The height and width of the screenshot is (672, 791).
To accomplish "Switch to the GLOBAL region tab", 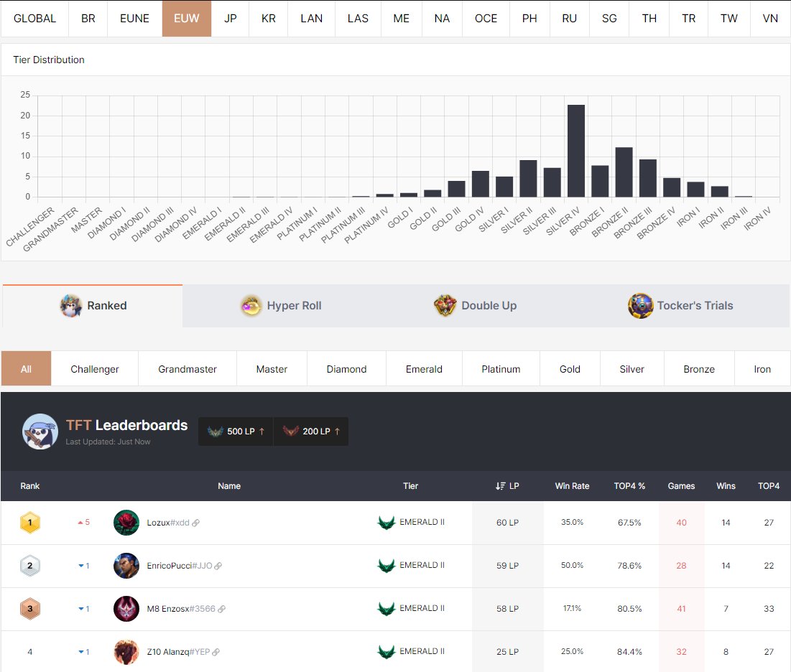I will 34,19.
